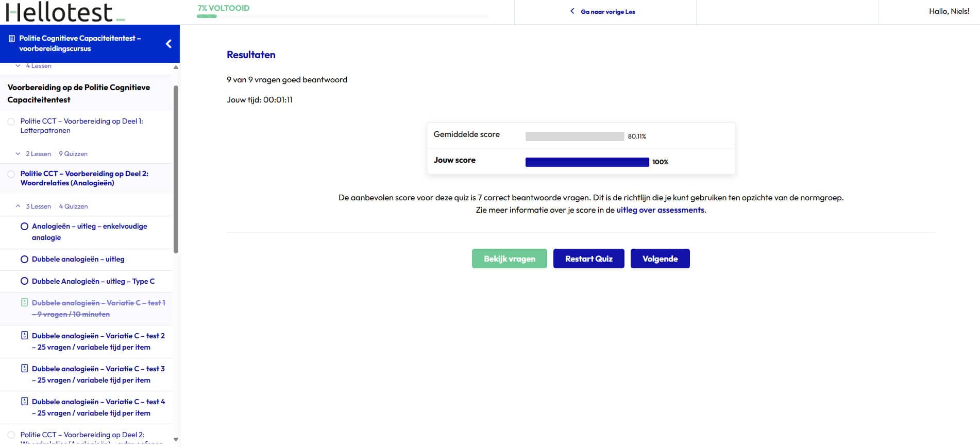Viewport: 980px width, 448px height.
Task: Click the quiz icon for Variatie C test 3
Action: point(24,368)
